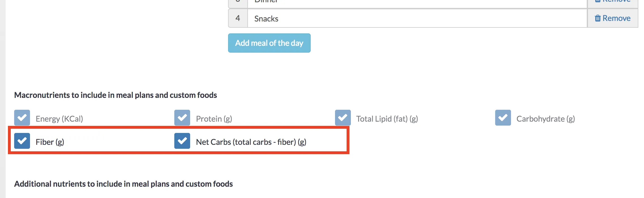Click the Macronutrients to include heading
Screen dimensions: 644x198
pyautogui.click(x=115, y=95)
